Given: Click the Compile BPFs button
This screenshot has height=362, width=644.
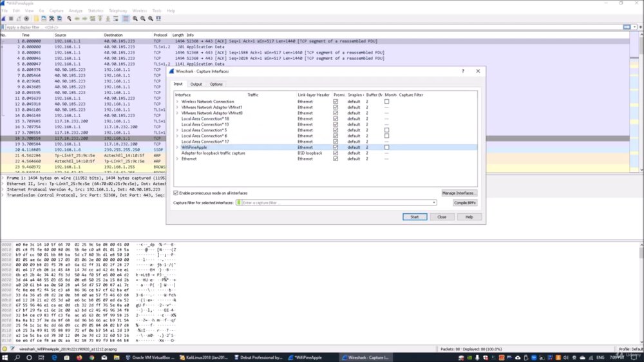Looking at the screenshot, I should tap(465, 203).
